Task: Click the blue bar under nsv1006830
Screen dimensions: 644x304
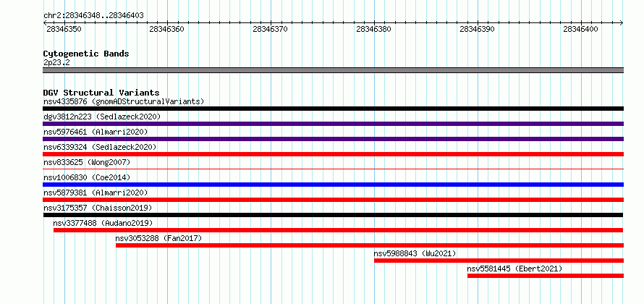Action: (333, 185)
